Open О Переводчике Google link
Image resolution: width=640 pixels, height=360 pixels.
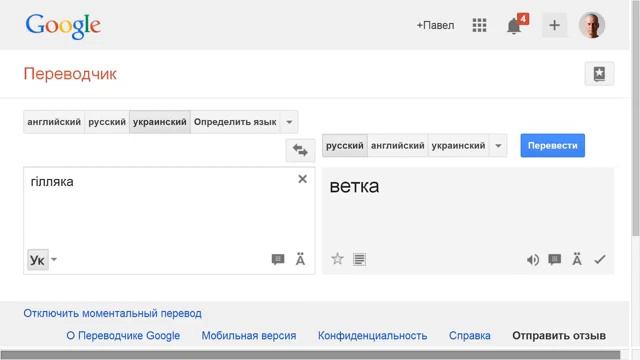tap(123, 336)
